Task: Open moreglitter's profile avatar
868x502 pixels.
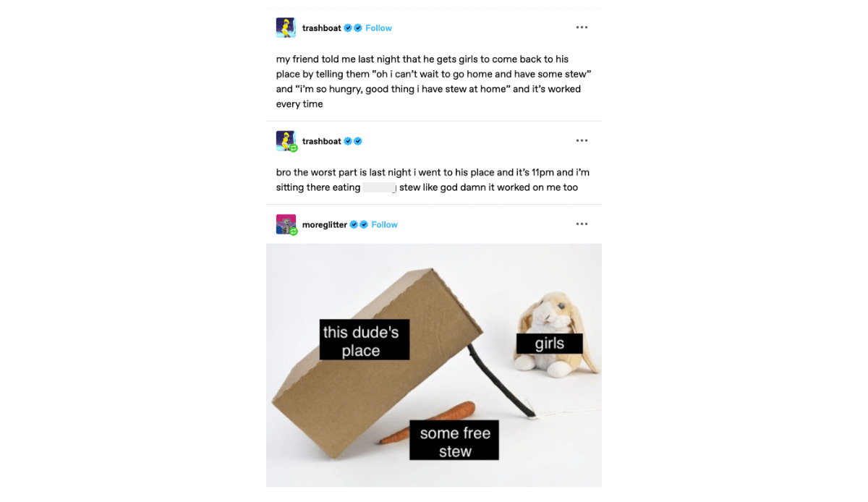Action: point(286,224)
